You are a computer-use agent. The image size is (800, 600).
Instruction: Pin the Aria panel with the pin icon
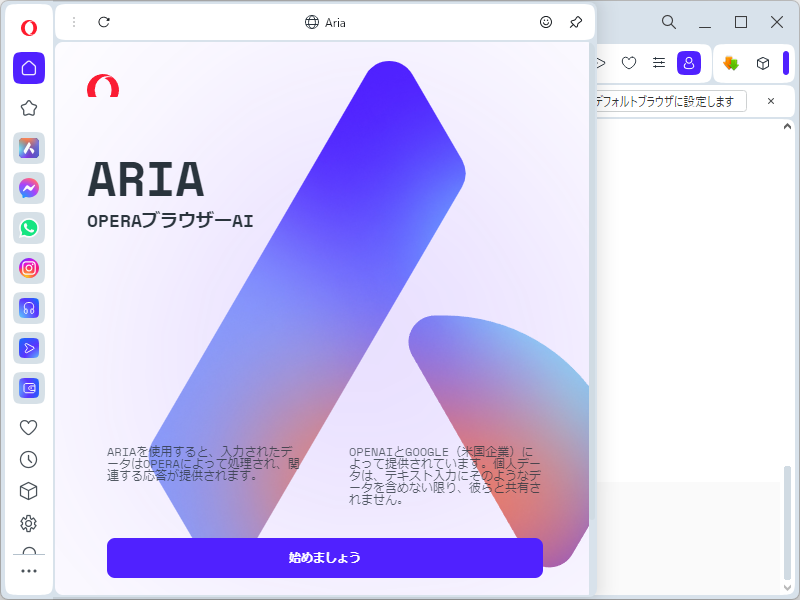pos(575,21)
